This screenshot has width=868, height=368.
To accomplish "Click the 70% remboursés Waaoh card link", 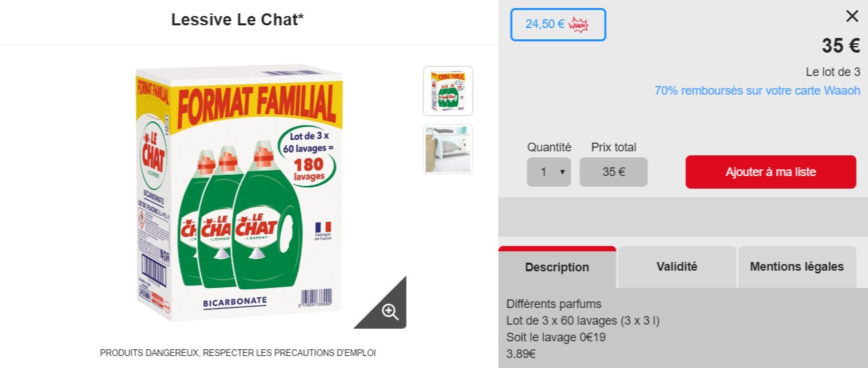I will [757, 91].
